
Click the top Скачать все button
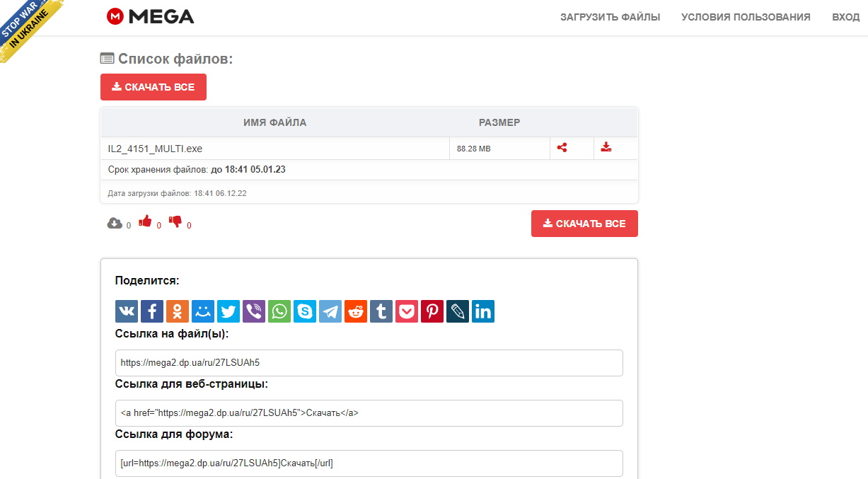click(x=154, y=87)
